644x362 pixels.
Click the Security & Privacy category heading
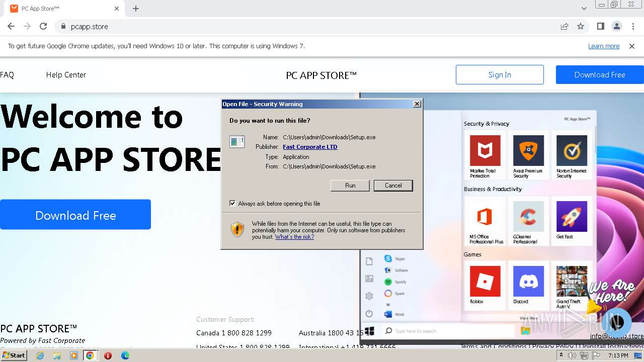487,124
